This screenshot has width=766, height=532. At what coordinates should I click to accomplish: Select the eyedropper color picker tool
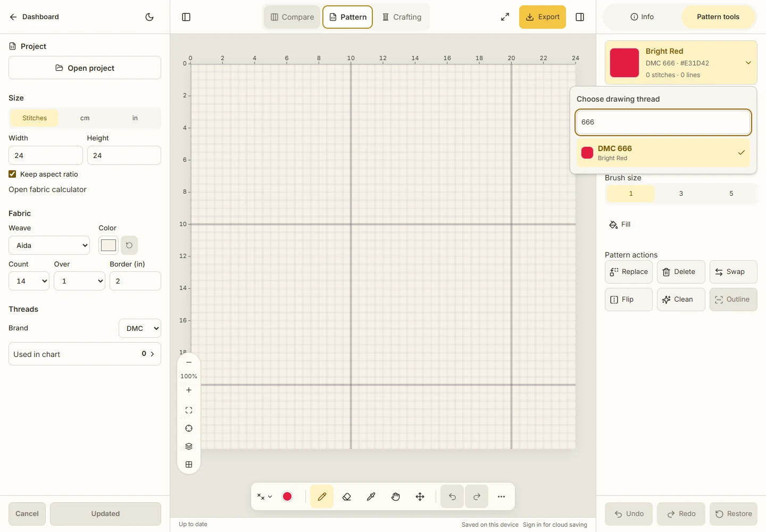pyautogui.click(x=371, y=496)
